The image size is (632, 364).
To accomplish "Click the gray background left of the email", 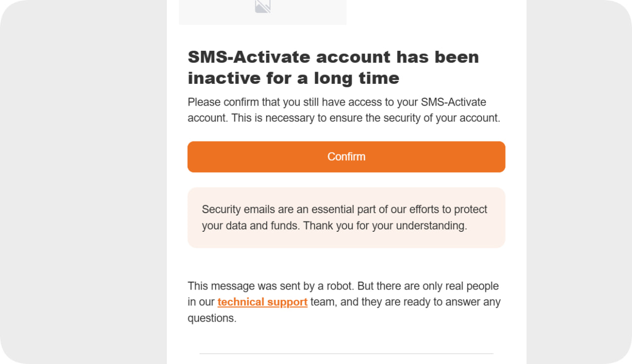I will click(x=84, y=182).
